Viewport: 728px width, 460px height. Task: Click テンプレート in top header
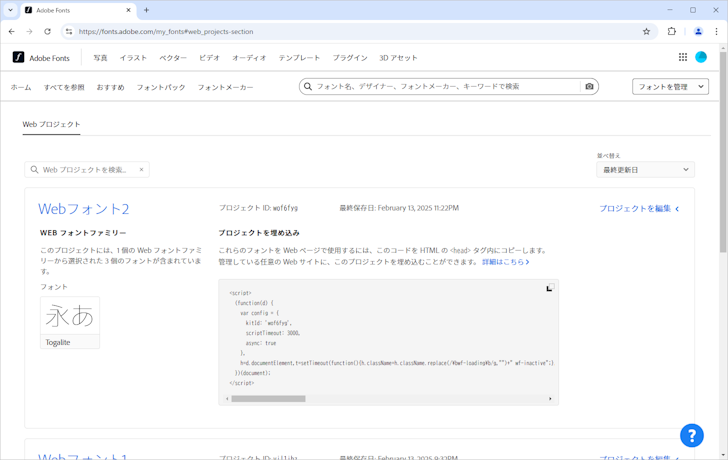pyautogui.click(x=299, y=58)
